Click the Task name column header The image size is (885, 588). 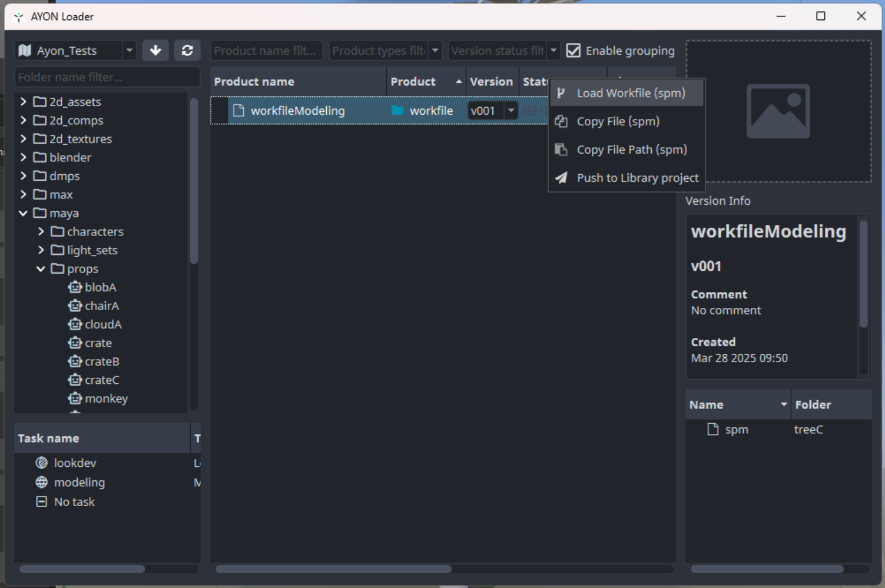102,438
